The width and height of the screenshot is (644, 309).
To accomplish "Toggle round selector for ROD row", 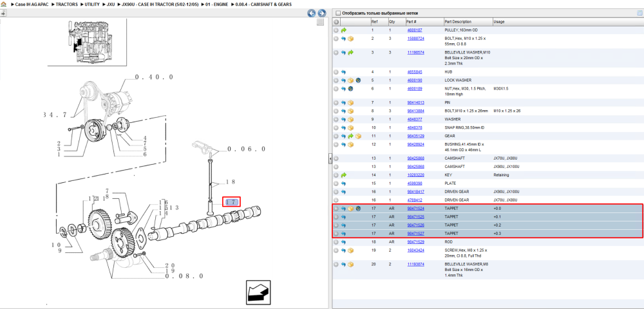I will pyautogui.click(x=336, y=242).
